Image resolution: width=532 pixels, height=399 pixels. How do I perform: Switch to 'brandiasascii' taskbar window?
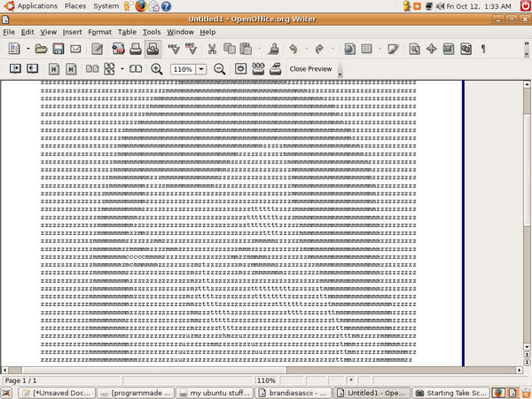(x=293, y=393)
